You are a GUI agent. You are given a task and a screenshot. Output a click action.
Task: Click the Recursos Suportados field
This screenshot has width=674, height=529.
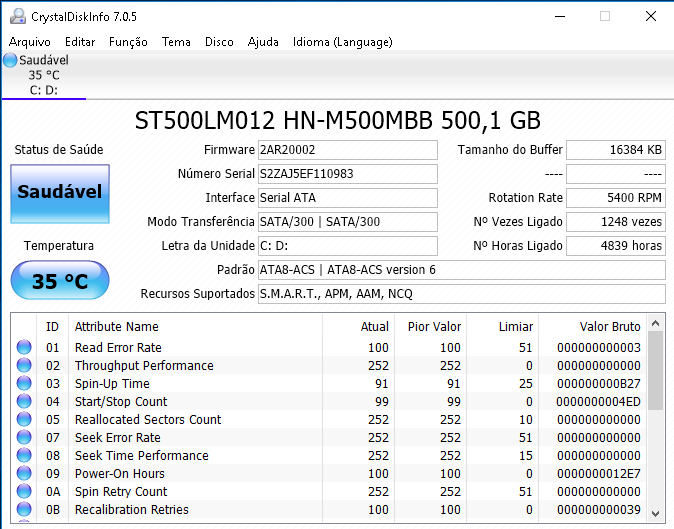pos(462,294)
